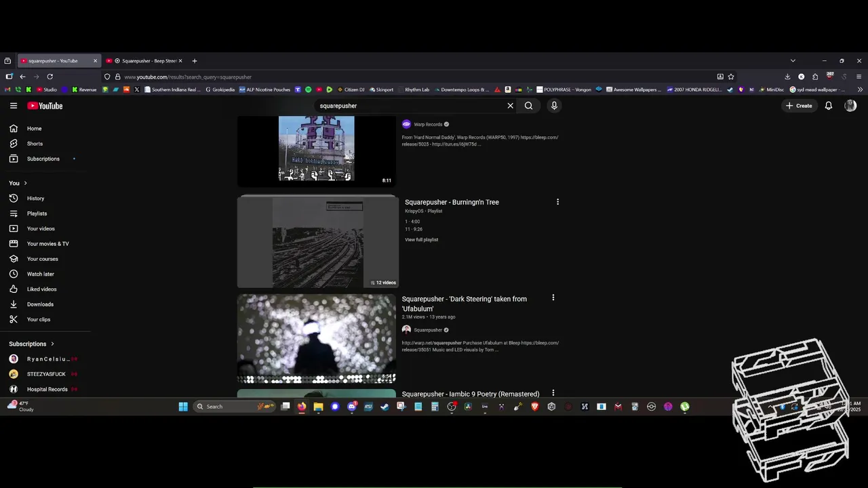
Task: Click the browser address bar URL
Action: [x=187, y=77]
